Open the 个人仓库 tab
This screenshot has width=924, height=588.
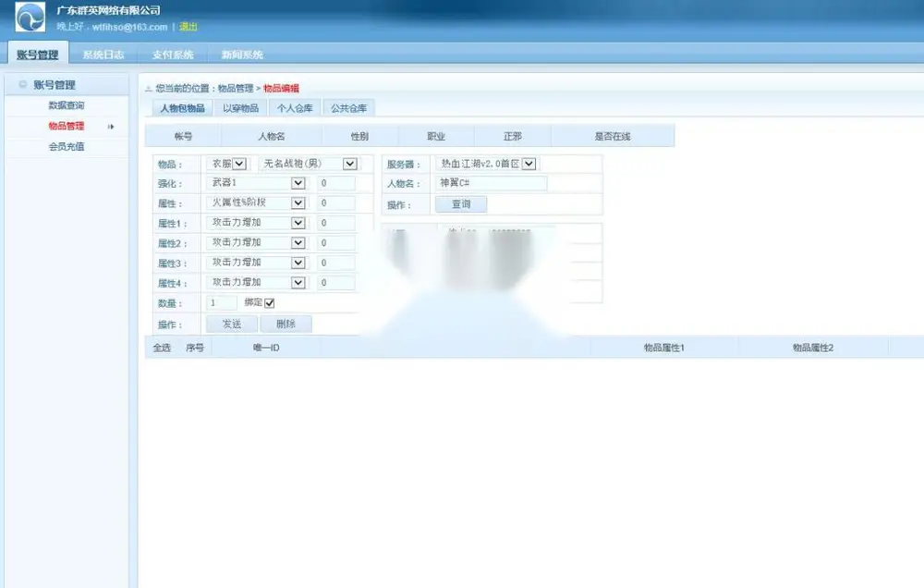pyautogui.click(x=295, y=108)
